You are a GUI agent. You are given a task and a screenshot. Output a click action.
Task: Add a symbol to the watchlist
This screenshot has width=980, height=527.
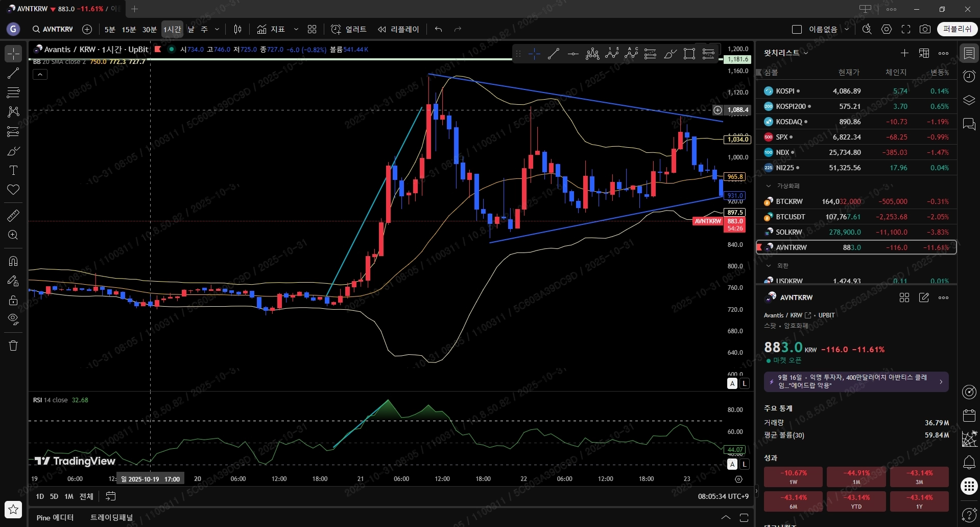click(x=904, y=53)
